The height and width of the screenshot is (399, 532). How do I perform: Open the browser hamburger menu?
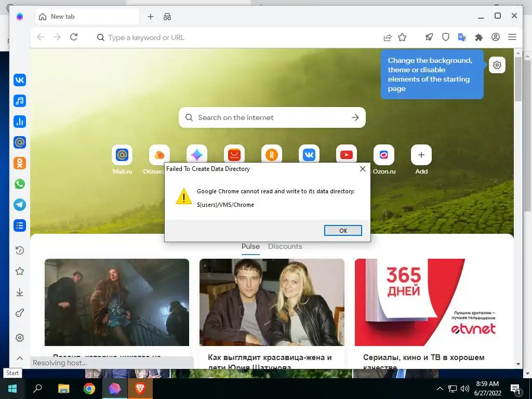tap(512, 37)
